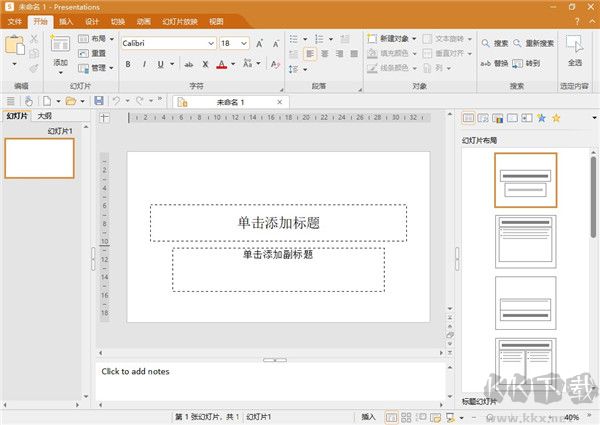Switch to the 大纲 outline panel tab
The width and height of the screenshot is (600, 425).
coord(44,116)
